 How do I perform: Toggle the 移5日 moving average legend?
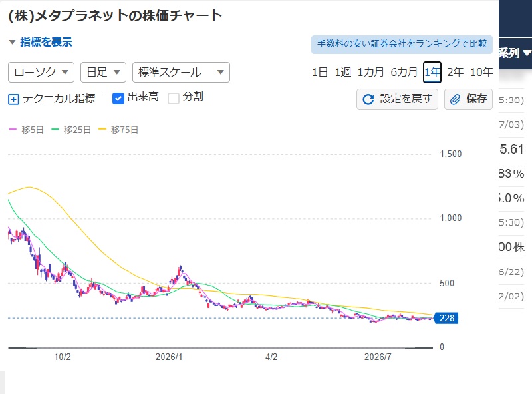[x=27, y=130]
